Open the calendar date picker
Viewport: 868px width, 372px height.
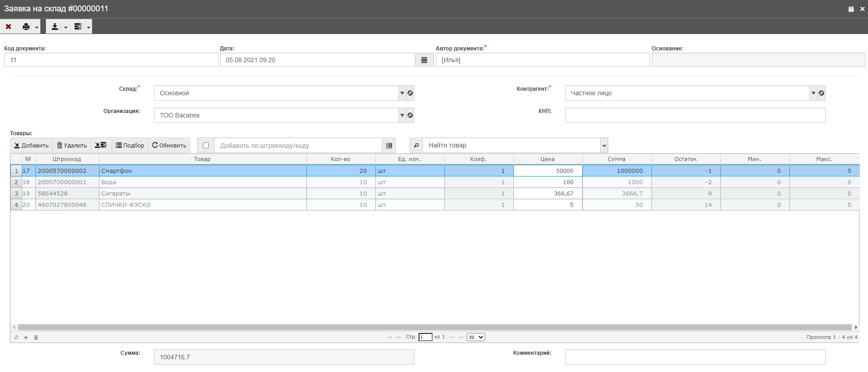pos(424,60)
